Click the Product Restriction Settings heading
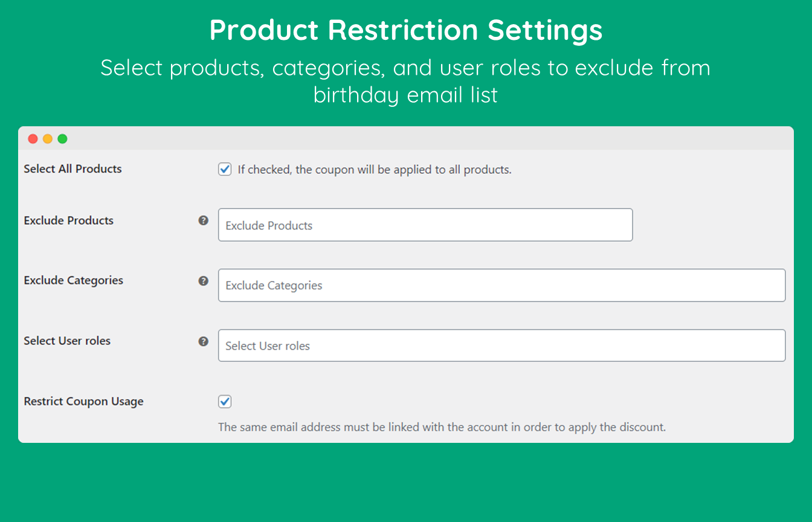 (406, 30)
